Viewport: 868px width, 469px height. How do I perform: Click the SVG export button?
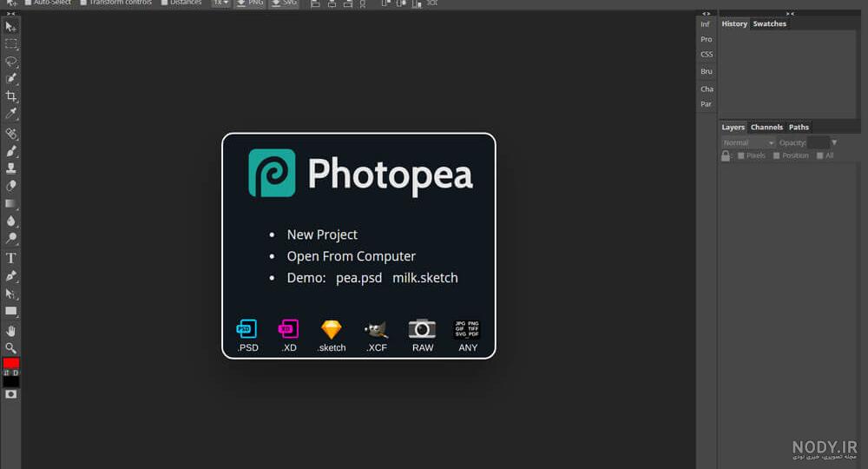coord(284,3)
